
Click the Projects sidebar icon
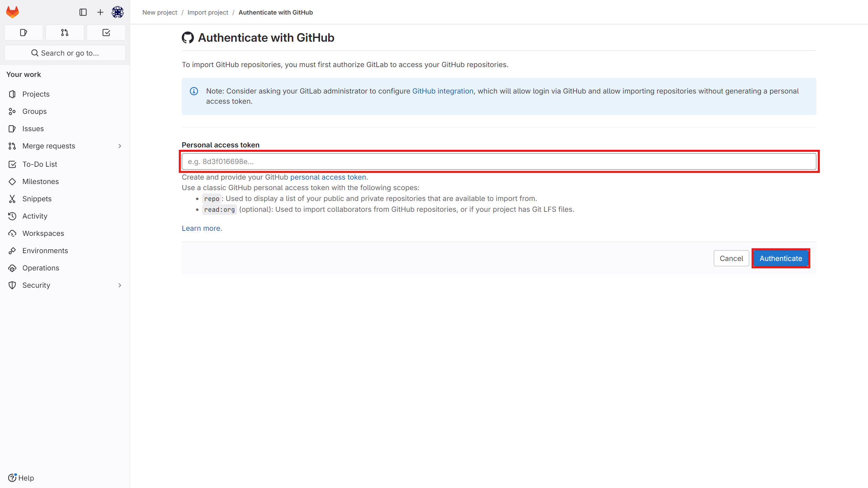pos(12,94)
